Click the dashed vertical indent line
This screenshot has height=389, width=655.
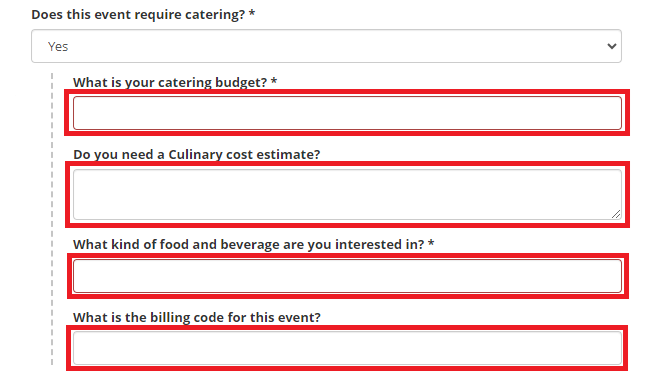(52, 219)
